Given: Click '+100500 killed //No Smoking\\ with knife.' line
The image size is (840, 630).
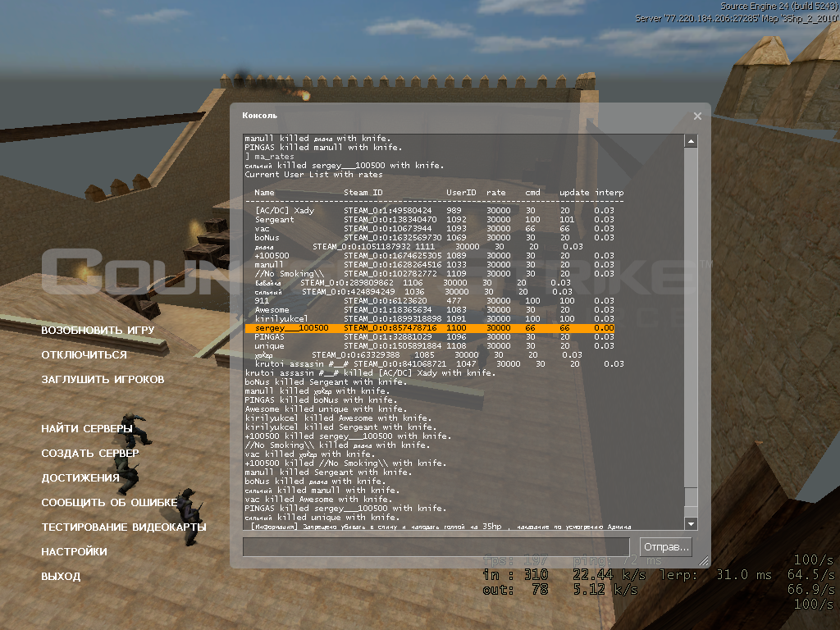Looking at the screenshot, I should coord(345,463).
